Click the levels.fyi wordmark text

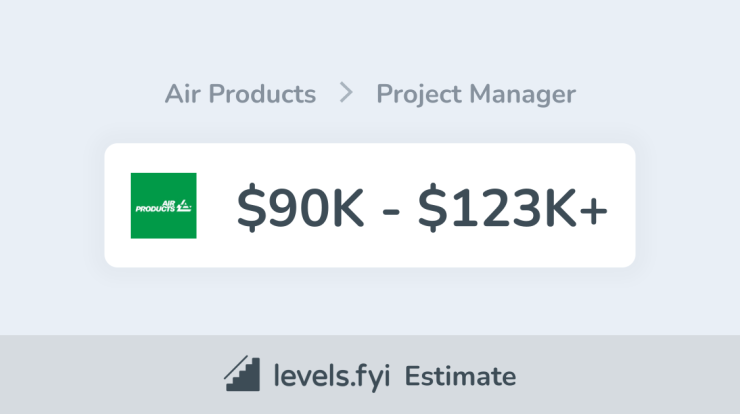click(x=332, y=376)
